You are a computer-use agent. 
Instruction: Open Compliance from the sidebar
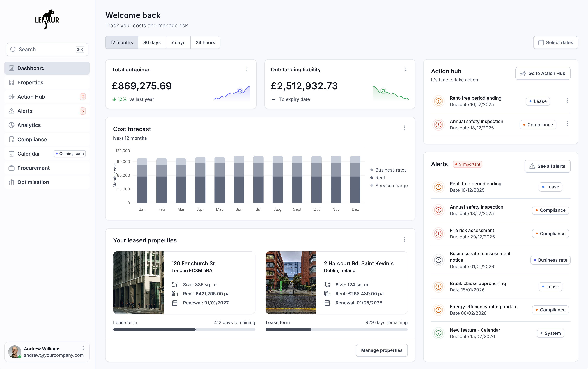32,139
